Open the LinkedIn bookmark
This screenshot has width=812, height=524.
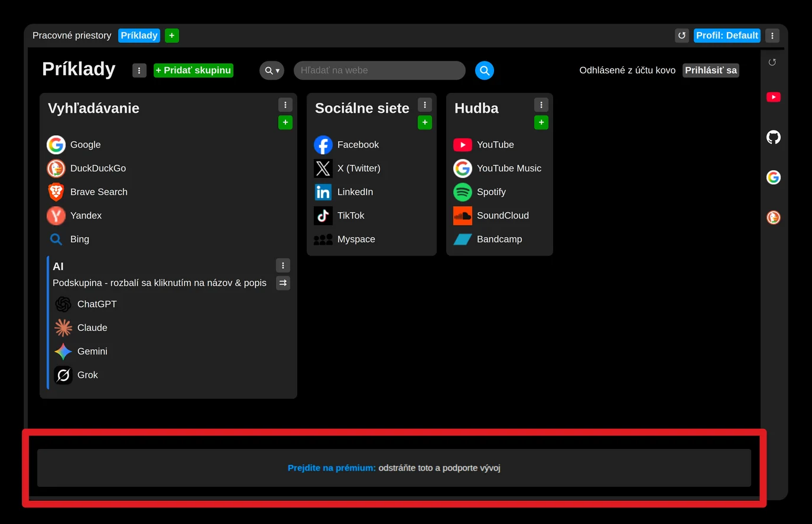[344, 192]
